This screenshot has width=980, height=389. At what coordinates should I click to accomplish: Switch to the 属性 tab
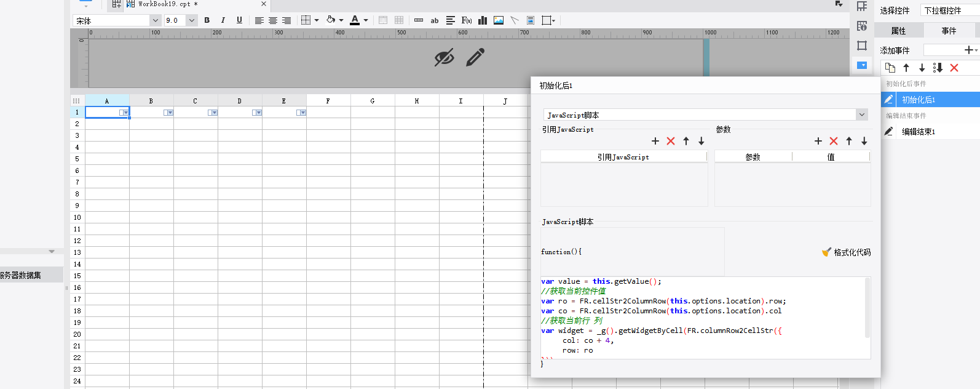click(898, 31)
